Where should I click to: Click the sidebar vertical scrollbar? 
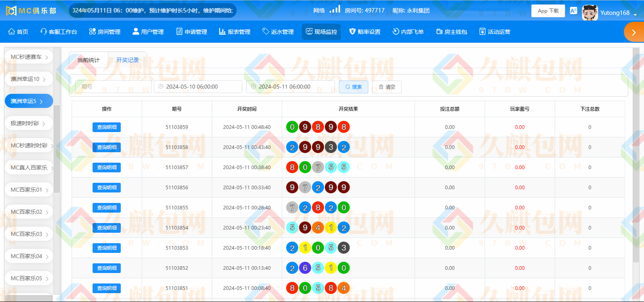(57, 149)
